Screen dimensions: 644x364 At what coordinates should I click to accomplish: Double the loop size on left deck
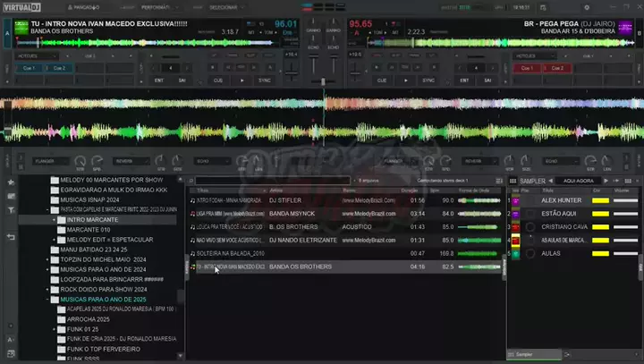click(187, 68)
